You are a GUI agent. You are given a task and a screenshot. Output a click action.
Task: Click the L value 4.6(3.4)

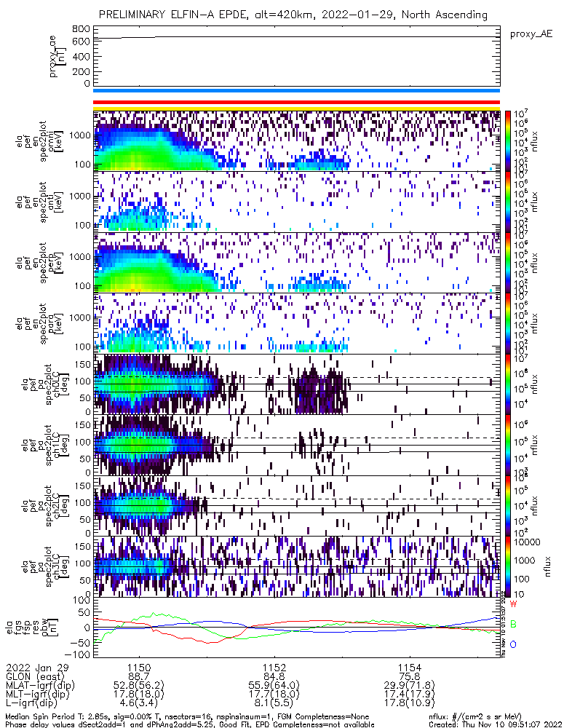pos(139,703)
